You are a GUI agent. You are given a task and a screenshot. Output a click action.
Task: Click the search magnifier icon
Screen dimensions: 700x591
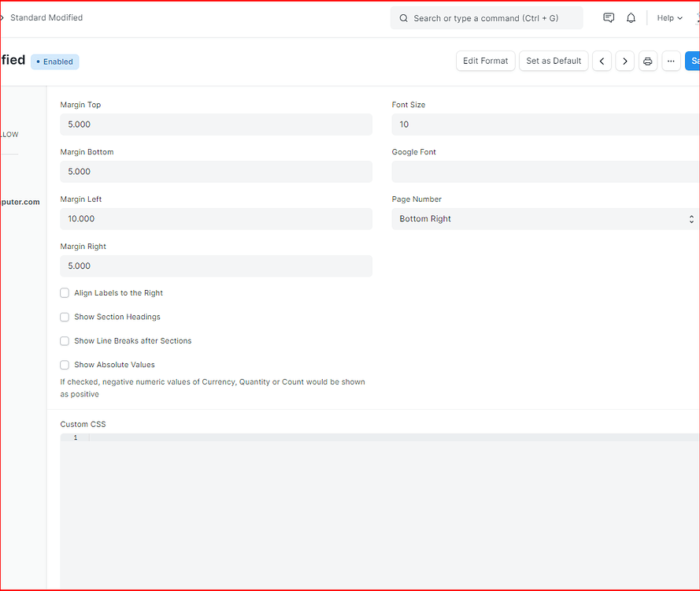click(404, 18)
